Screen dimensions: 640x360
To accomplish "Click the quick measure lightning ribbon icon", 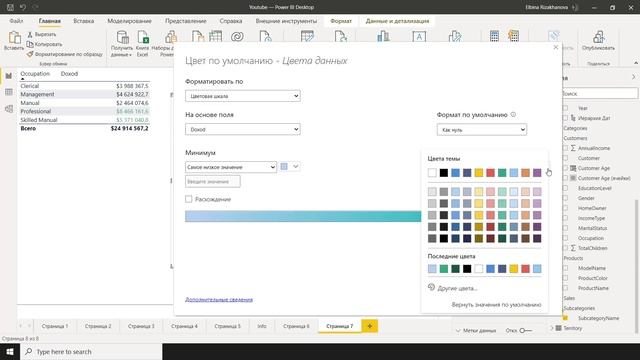I will point(513,36).
